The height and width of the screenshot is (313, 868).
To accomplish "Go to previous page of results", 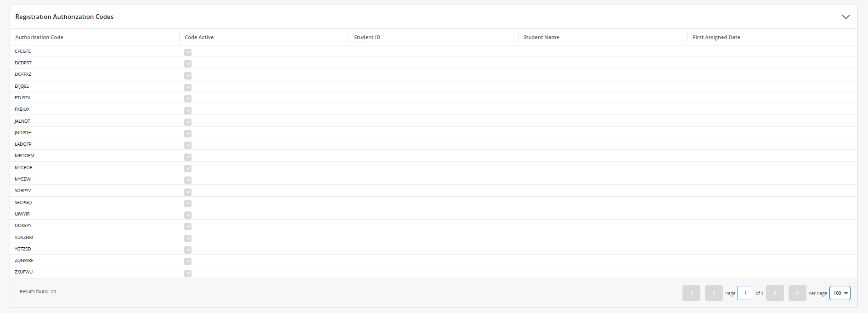I will 714,293.
